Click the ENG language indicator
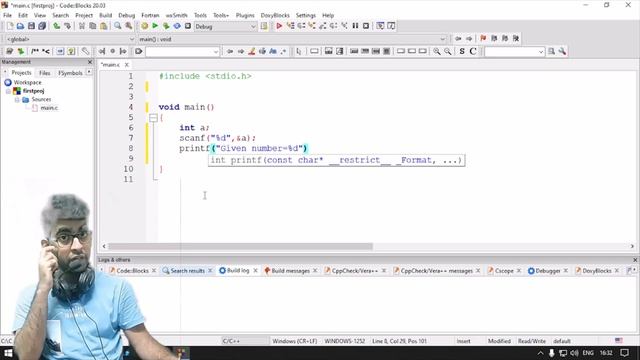The height and width of the screenshot is (360, 640). [x=588, y=353]
